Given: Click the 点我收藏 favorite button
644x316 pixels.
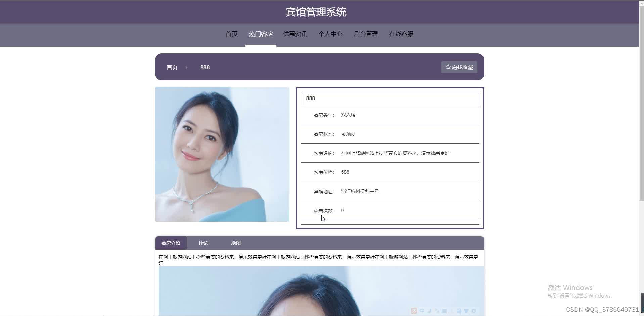Looking at the screenshot, I should click(459, 67).
